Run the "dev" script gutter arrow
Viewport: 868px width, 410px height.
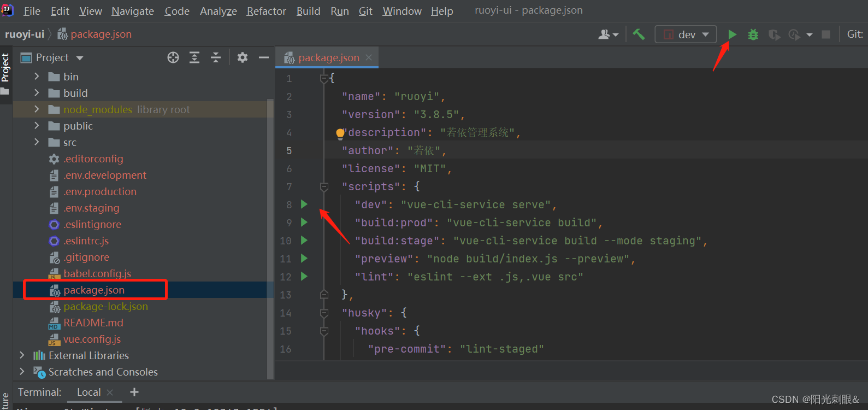pos(304,204)
